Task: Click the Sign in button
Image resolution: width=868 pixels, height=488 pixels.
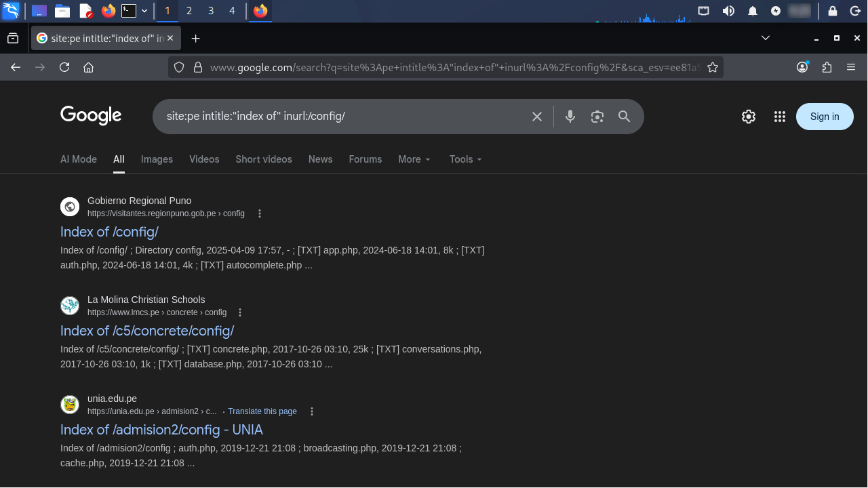Action: click(x=824, y=117)
